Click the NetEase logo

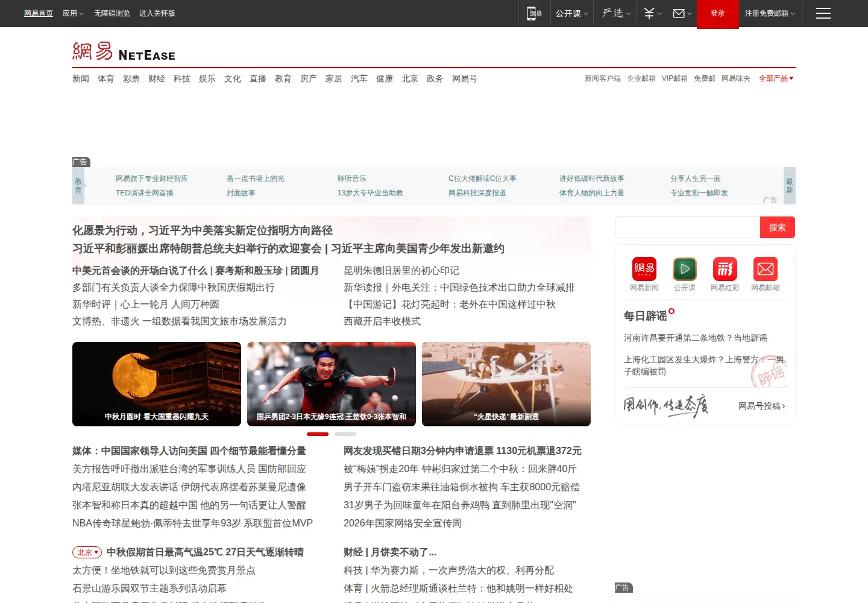coord(124,51)
